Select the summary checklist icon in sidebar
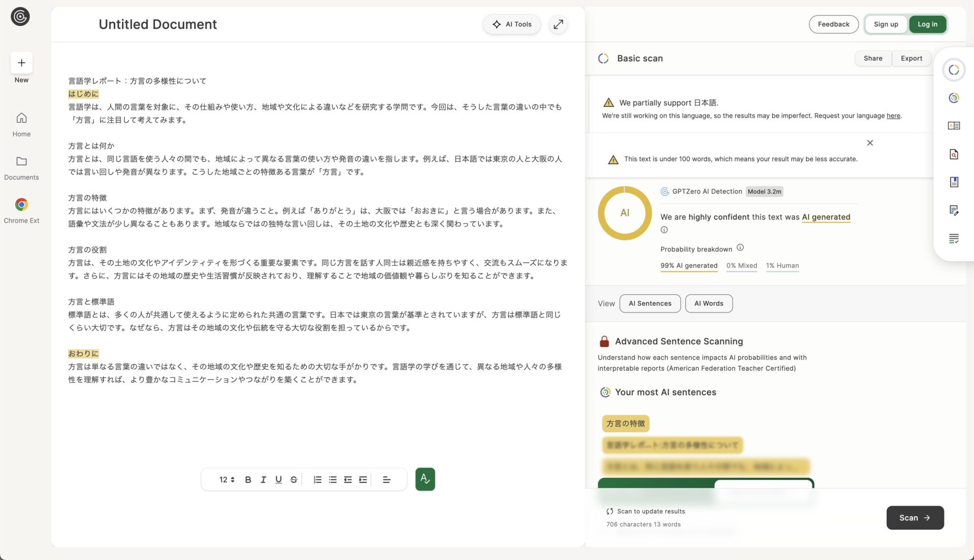 click(954, 238)
